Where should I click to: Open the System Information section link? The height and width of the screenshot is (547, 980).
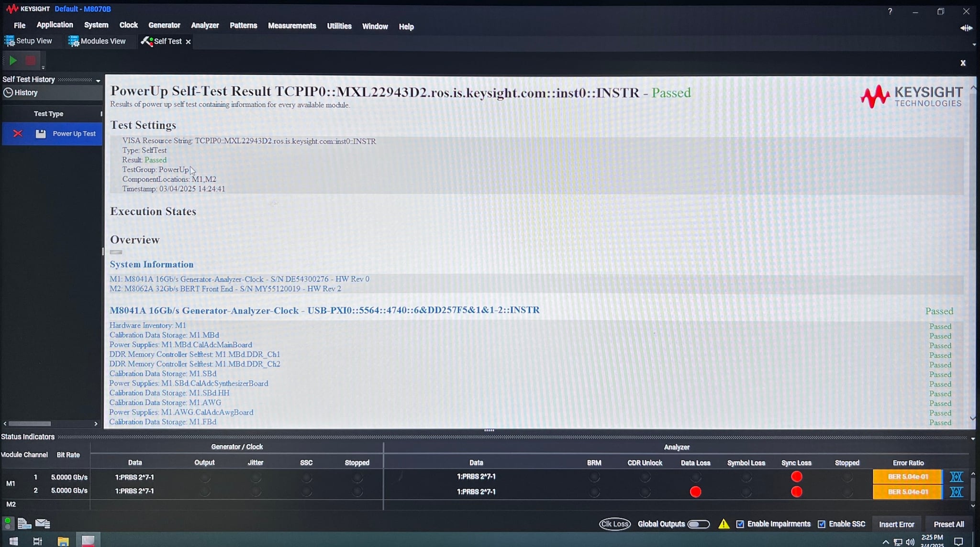click(x=152, y=264)
